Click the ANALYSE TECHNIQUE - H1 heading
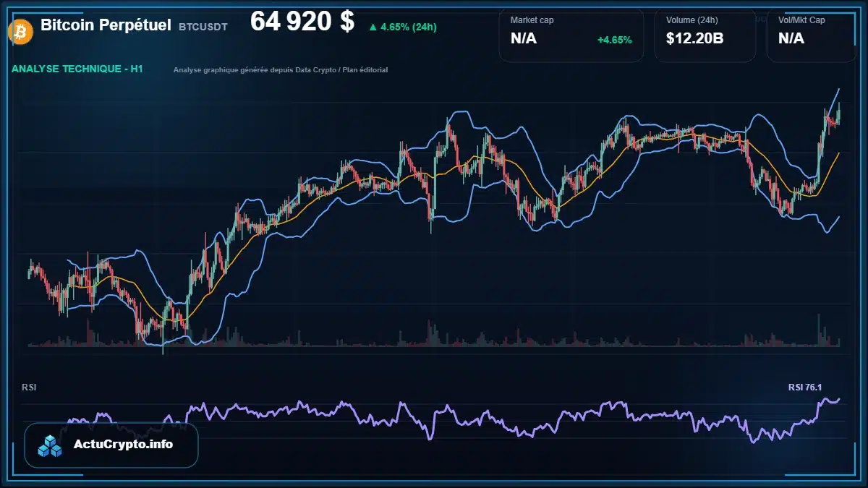Image resolution: width=868 pixels, height=488 pixels. 77,69
